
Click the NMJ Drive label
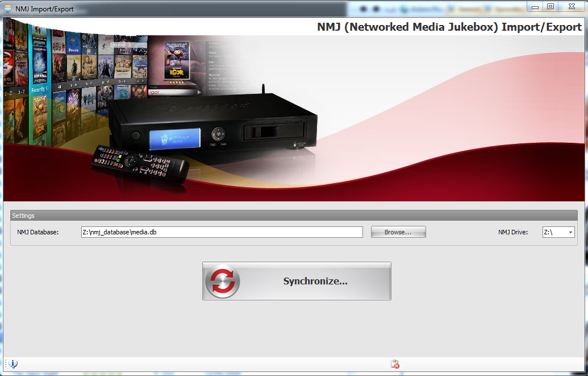coord(513,232)
